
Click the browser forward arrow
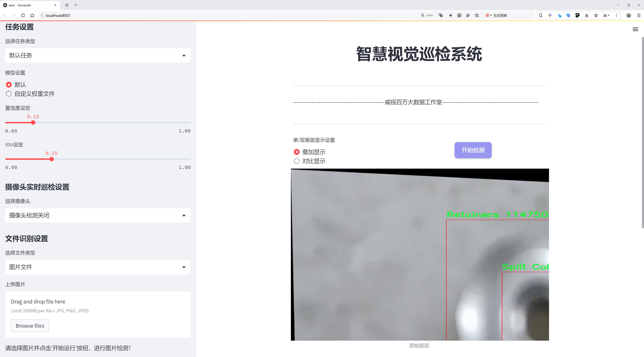pyautogui.click(x=14, y=15)
